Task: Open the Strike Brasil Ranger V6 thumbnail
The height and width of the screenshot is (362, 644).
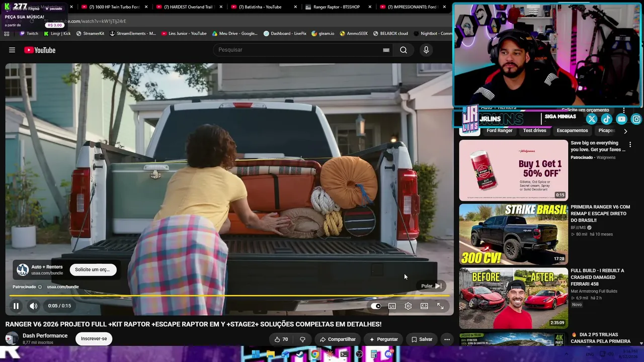Action: coord(513,234)
